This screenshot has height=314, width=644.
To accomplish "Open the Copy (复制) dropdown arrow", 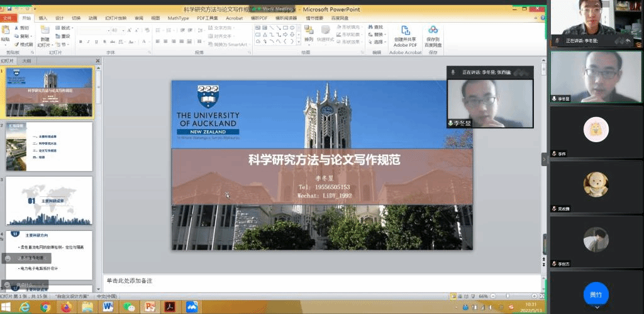I will [31, 36].
